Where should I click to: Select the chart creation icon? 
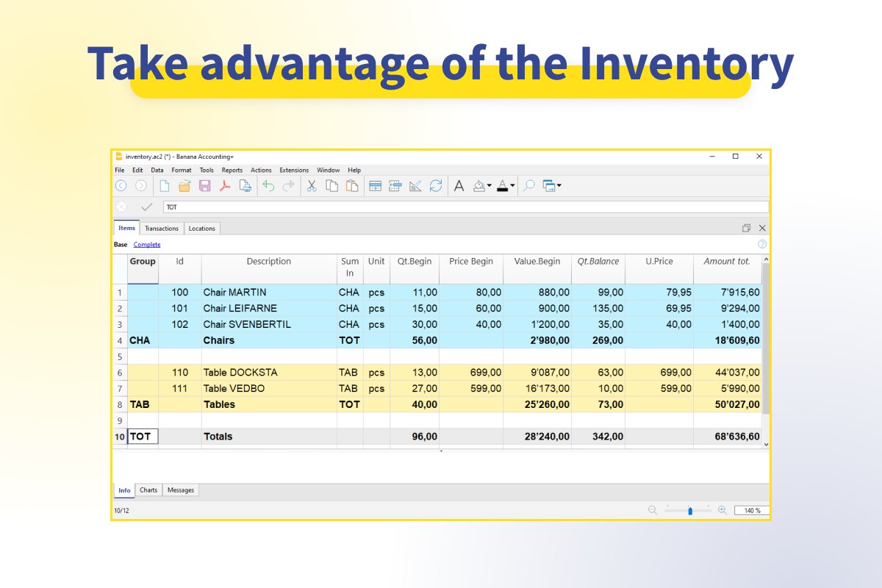click(416, 185)
